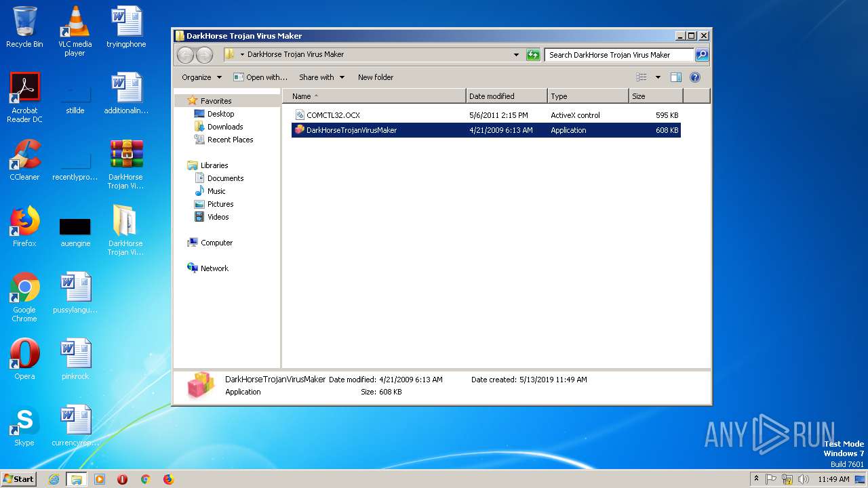Viewport: 868px width, 488px height.
Task: Select Network in navigation pane
Action: [x=208, y=268]
